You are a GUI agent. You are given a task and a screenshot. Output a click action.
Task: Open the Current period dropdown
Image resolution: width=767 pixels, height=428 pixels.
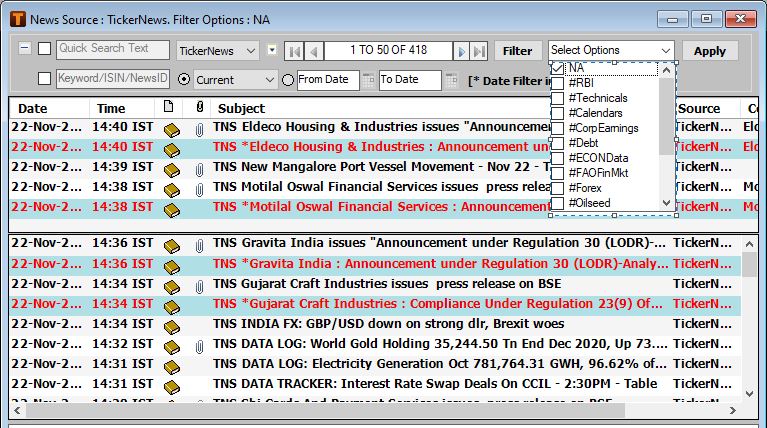click(x=270, y=80)
